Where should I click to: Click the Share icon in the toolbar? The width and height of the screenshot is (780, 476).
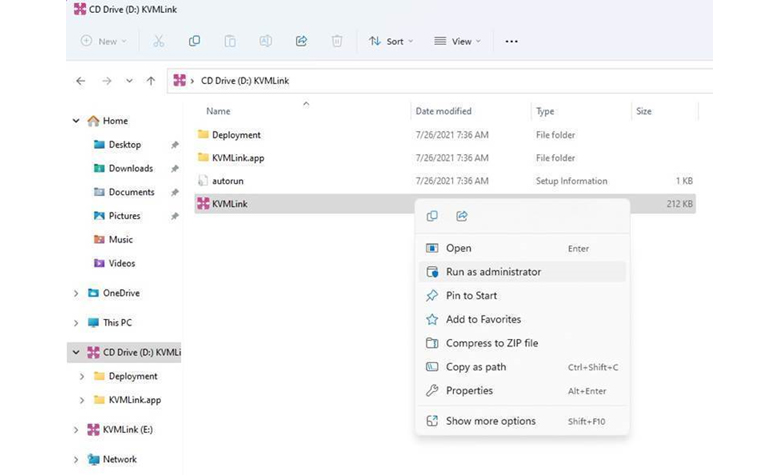(301, 41)
